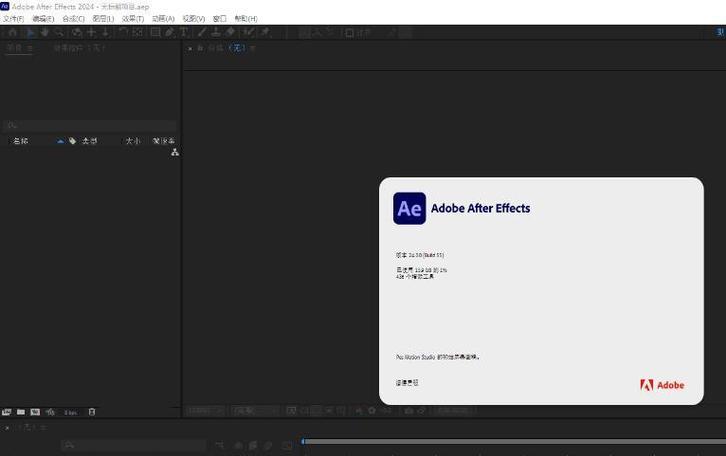Select the Pan Behind anchor point tool
Image resolution: width=726 pixels, height=456 pixels.
pos(138,32)
